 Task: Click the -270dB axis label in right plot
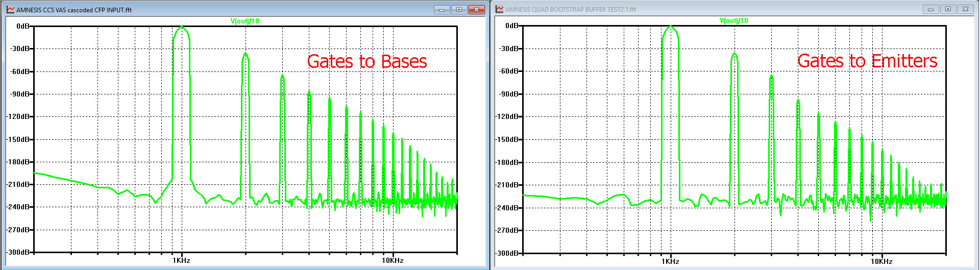tap(507, 230)
